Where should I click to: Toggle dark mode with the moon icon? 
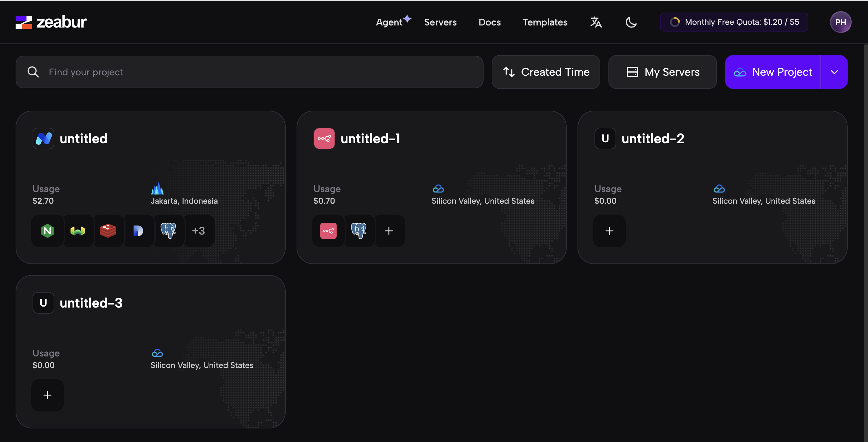[631, 22]
